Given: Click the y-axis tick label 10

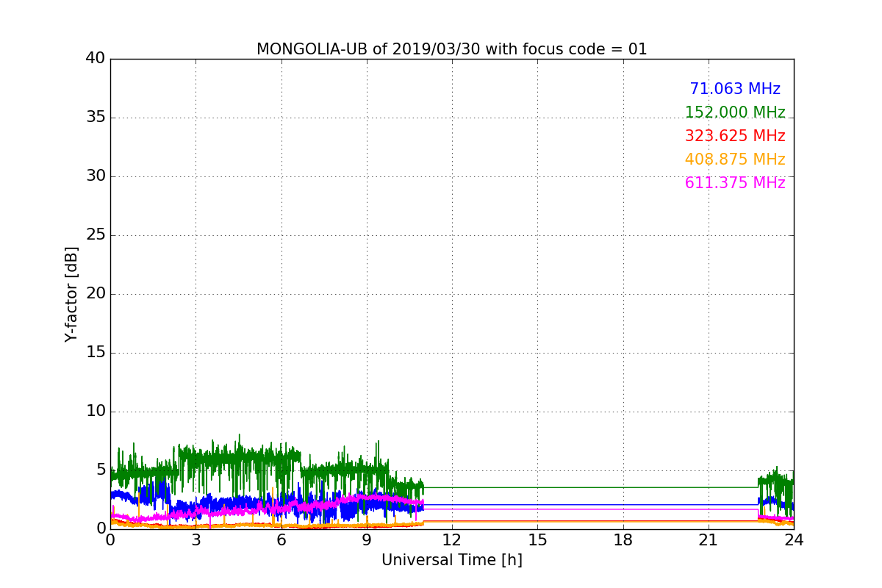Looking at the screenshot, I should pos(96,411).
